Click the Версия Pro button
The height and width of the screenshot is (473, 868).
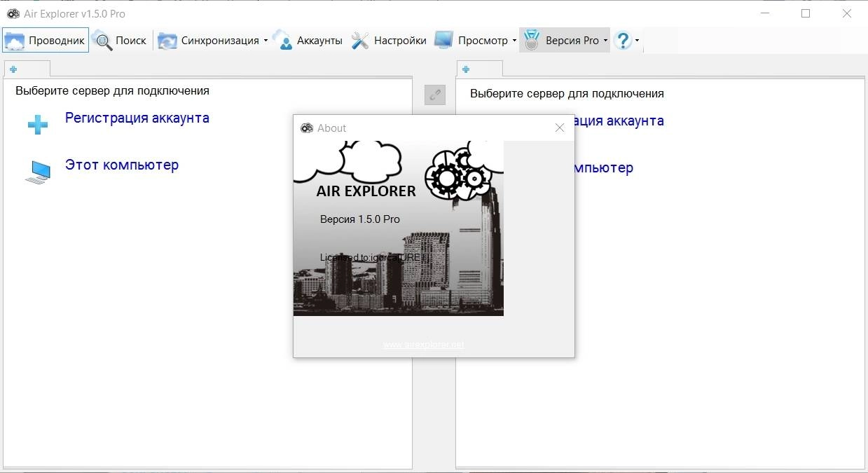click(561, 41)
